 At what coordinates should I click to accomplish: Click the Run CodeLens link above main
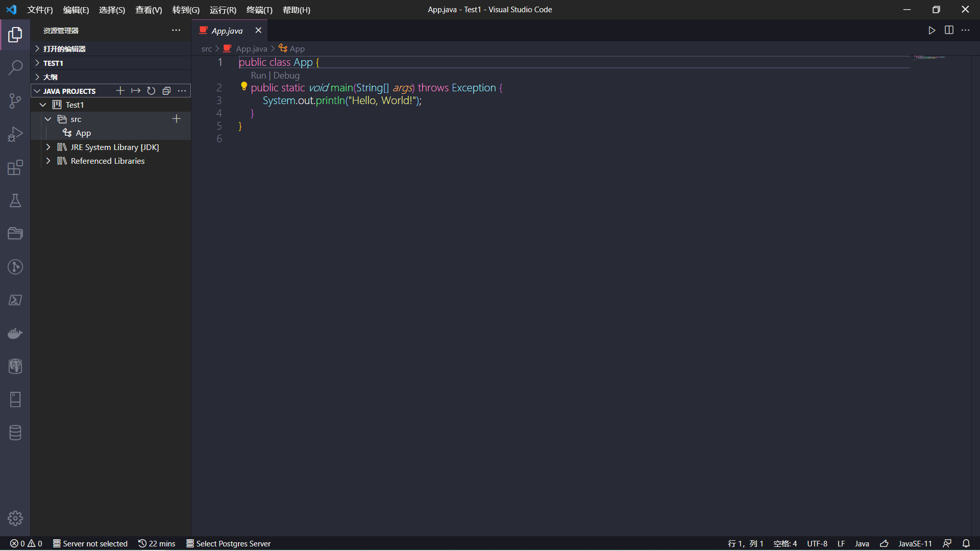coord(258,76)
